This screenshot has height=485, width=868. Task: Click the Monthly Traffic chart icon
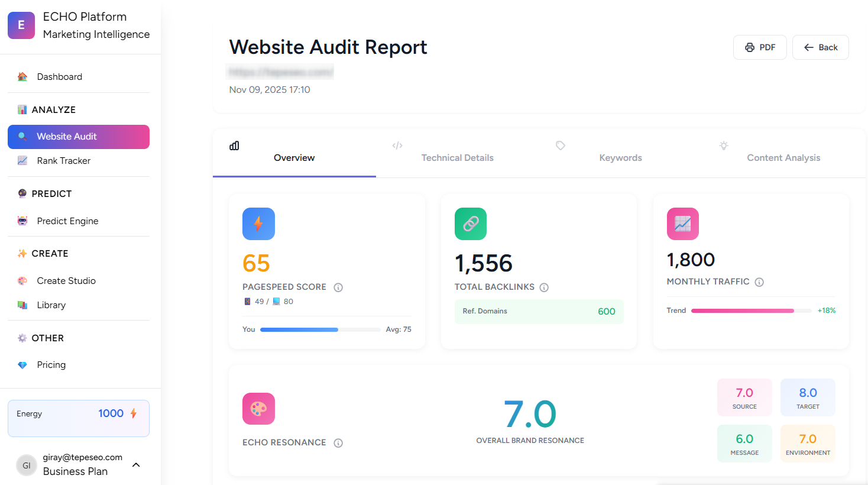(682, 224)
